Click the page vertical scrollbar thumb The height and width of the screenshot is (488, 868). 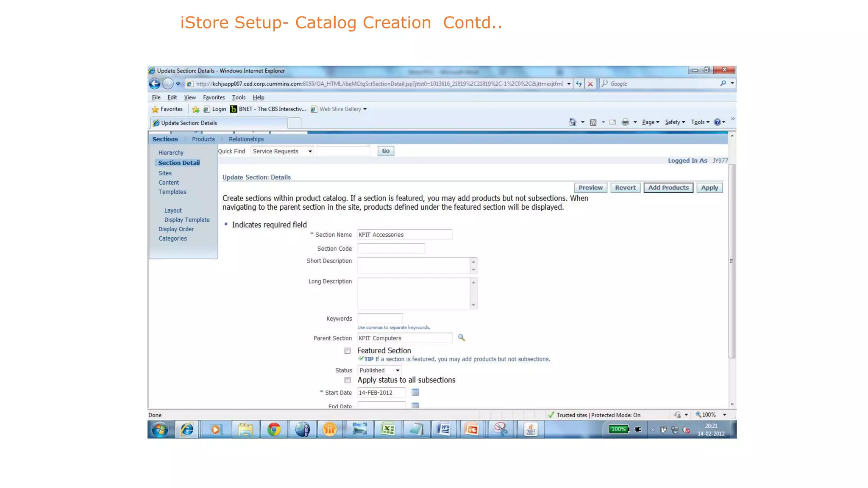pos(732,261)
